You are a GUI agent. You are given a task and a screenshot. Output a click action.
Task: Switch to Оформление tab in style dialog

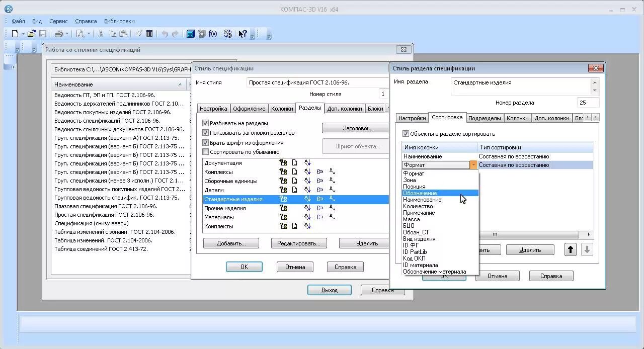click(x=249, y=109)
